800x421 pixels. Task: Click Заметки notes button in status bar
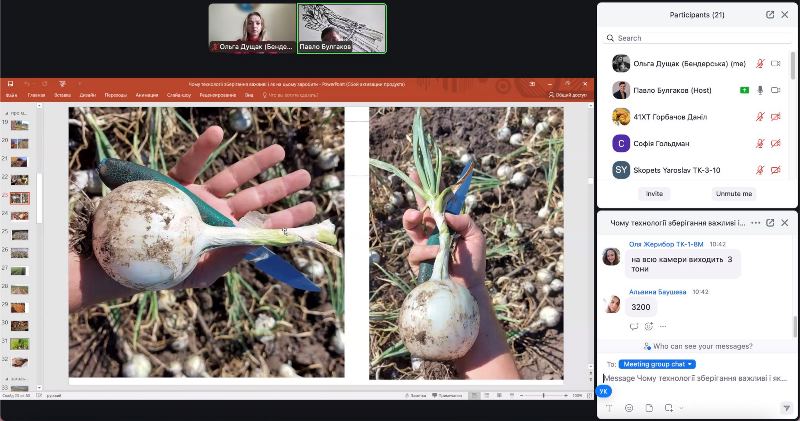(415, 395)
